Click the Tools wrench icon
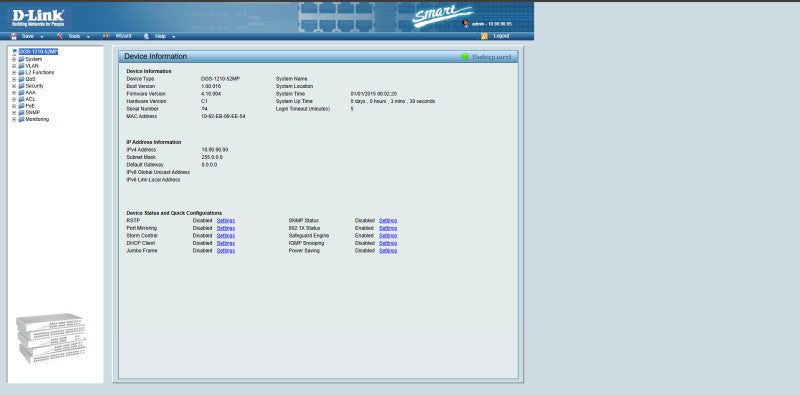Viewport: 800px width, 395px height. [60, 36]
